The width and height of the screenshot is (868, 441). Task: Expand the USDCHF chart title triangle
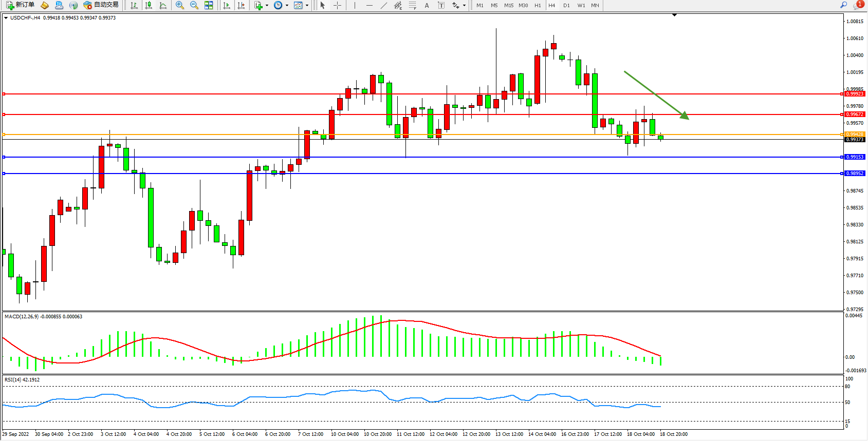(x=6, y=18)
